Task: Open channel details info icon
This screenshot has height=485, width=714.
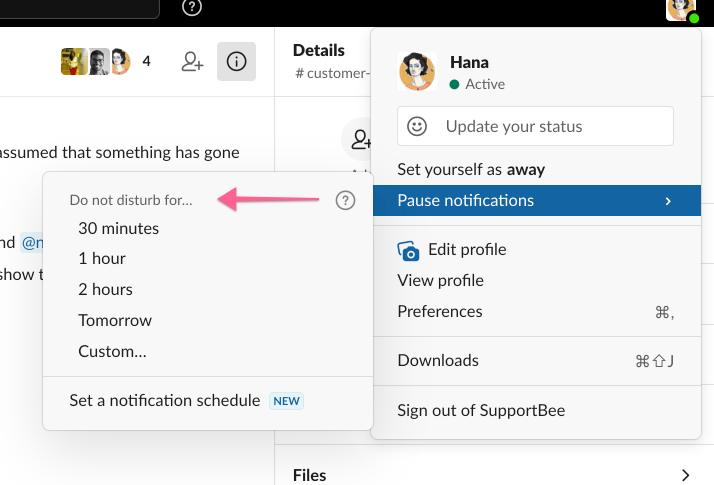Action: pyautogui.click(x=236, y=62)
